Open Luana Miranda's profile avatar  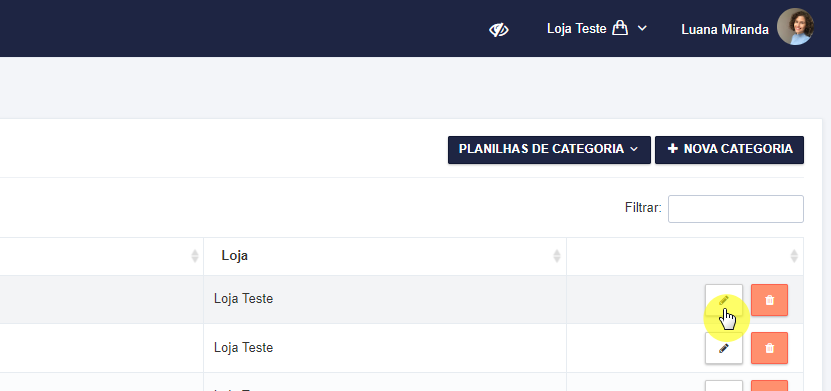(795, 26)
